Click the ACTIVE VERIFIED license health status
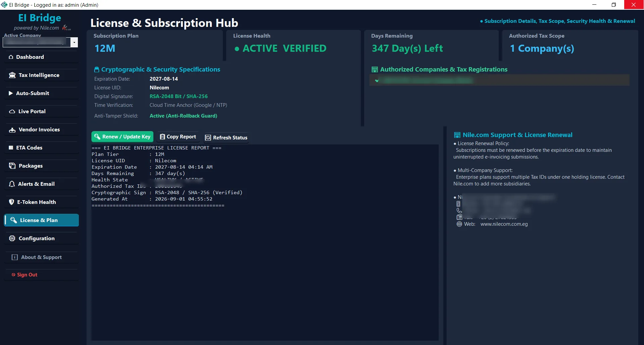This screenshot has width=644, height=345. click(x=280, y=48)
